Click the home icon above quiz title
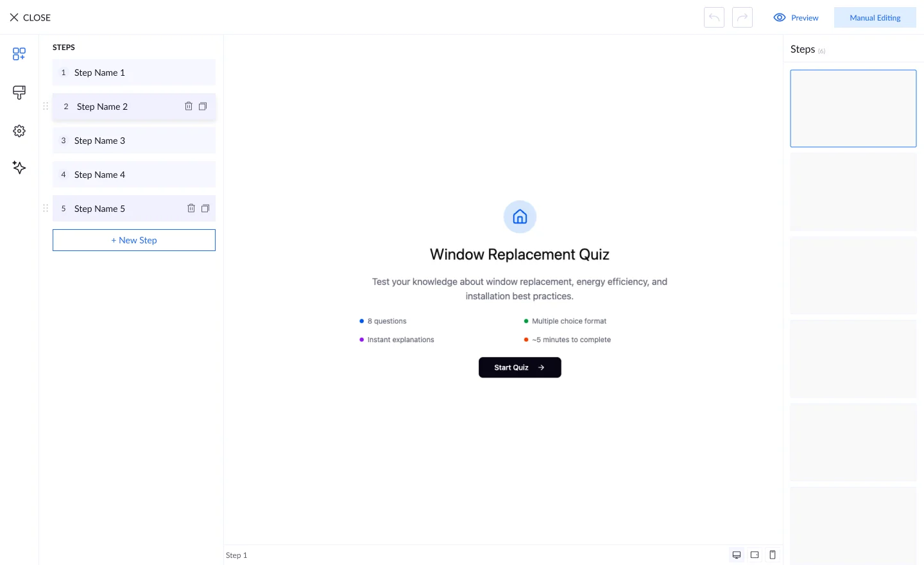Screen dimensions: 924x565 tap(520, 217)
